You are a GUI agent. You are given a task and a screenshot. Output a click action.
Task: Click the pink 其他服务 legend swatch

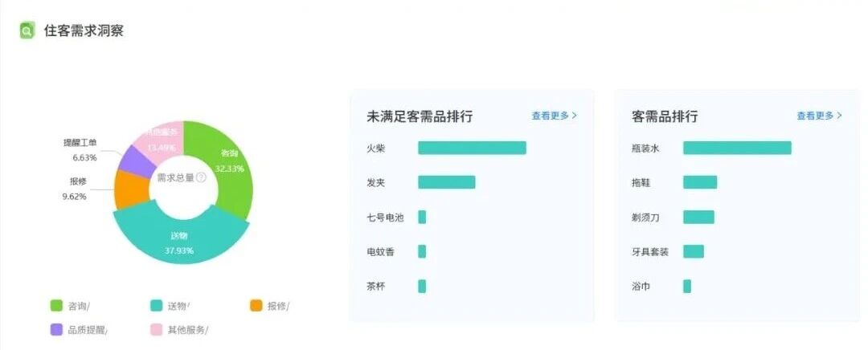click(x=157, y=329)
